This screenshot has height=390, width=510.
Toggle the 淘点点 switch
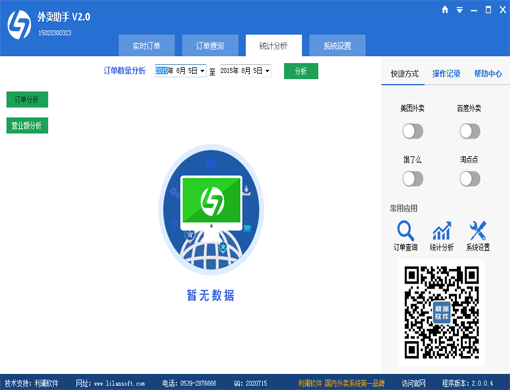click(470, 179)
